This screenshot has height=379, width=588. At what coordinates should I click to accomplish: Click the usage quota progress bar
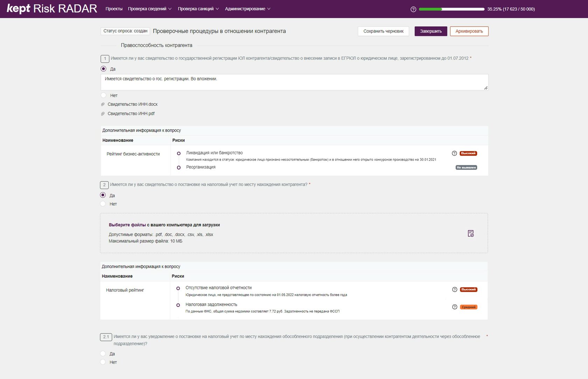point(451,9)
